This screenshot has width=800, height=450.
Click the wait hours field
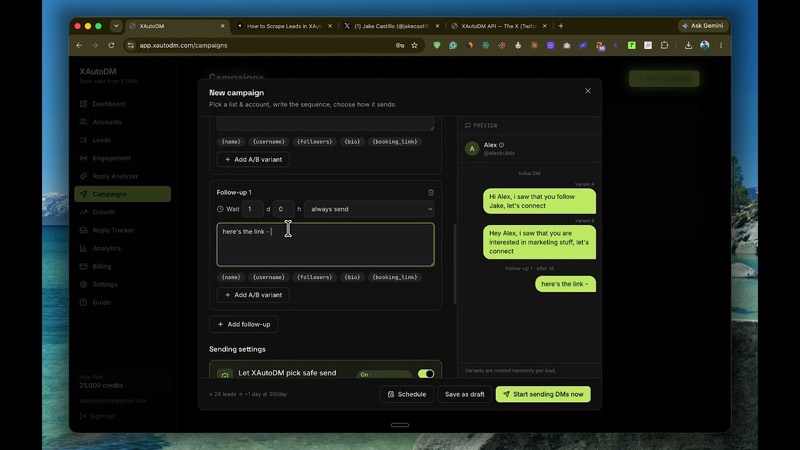(283, 209)
